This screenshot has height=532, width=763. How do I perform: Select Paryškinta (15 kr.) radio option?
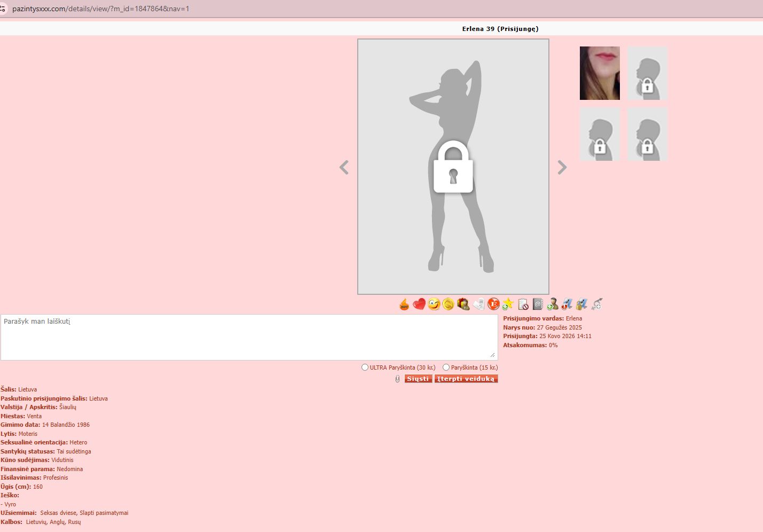click(446, 367)
